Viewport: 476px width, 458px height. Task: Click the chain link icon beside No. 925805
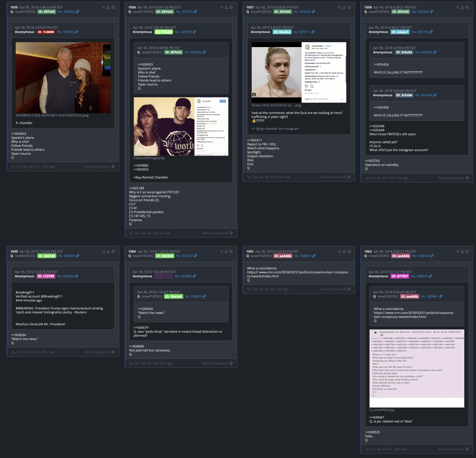(431, 12)
